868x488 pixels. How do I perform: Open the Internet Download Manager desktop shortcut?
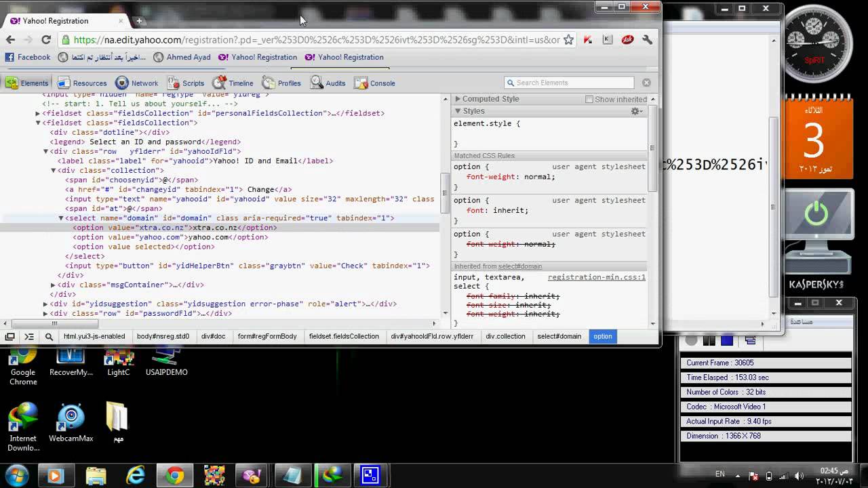coord(23,427)
